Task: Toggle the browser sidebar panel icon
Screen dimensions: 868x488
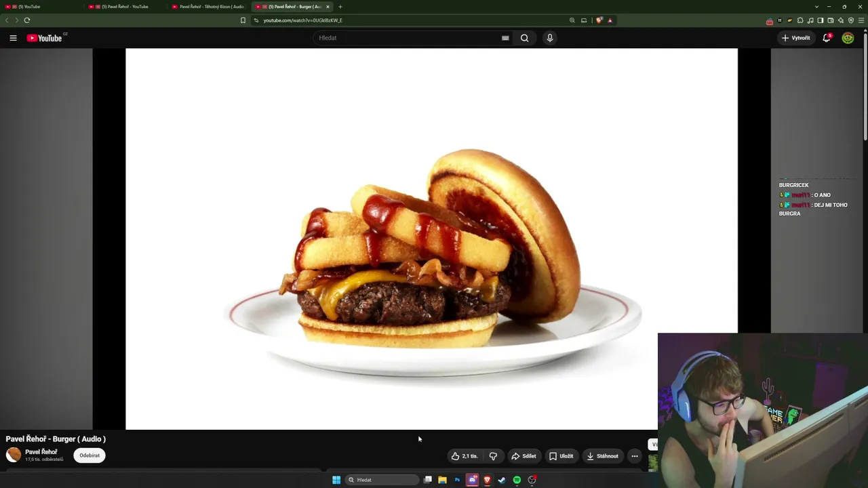Action: [821, 20]
